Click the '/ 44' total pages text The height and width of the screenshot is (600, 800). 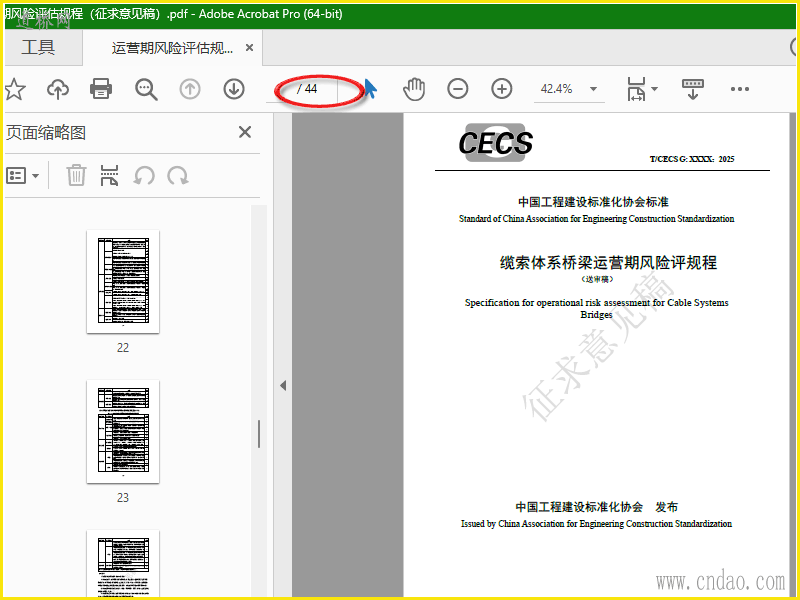coord(307,89)
